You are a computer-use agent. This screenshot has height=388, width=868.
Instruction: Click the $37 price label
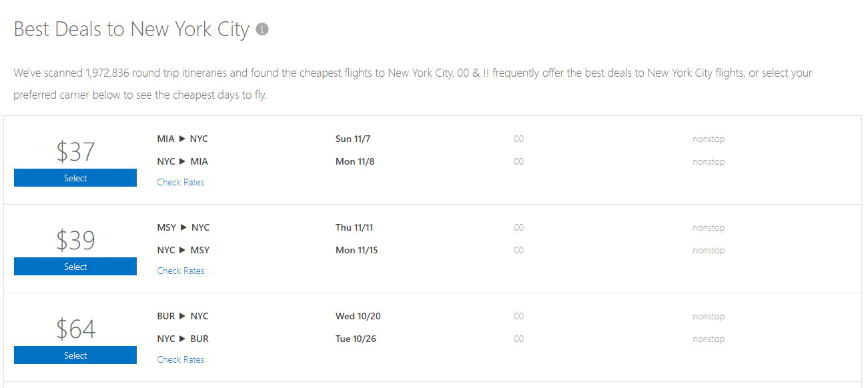[x=75, y=151]
